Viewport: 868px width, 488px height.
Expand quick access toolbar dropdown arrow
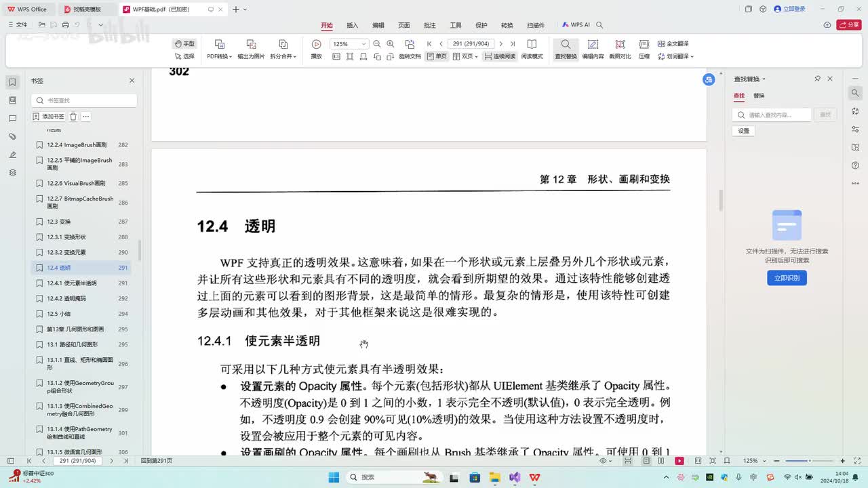pos(100,25)
